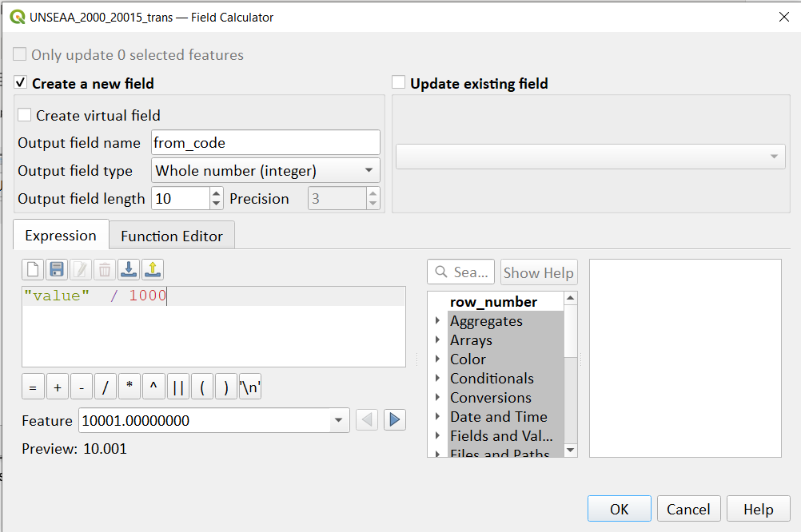Click in the Output field name box
Viewport: 801px width, 532px height.
[265, 142]
